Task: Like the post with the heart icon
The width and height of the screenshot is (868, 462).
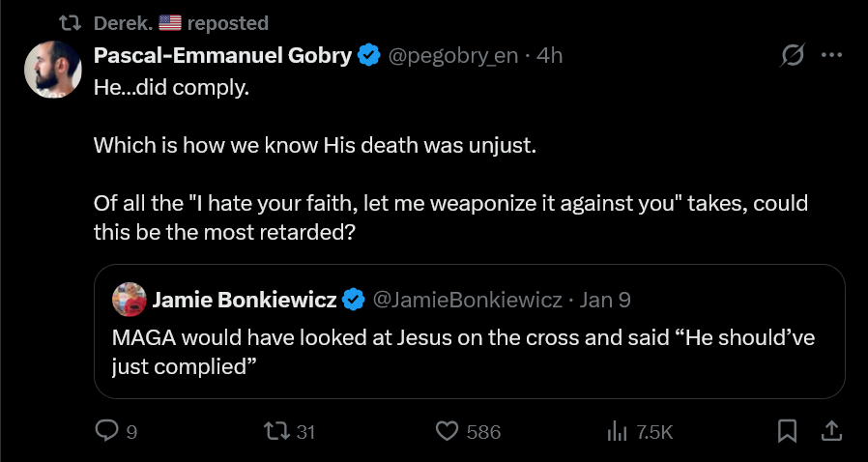Action: click(x=447, y=432)
